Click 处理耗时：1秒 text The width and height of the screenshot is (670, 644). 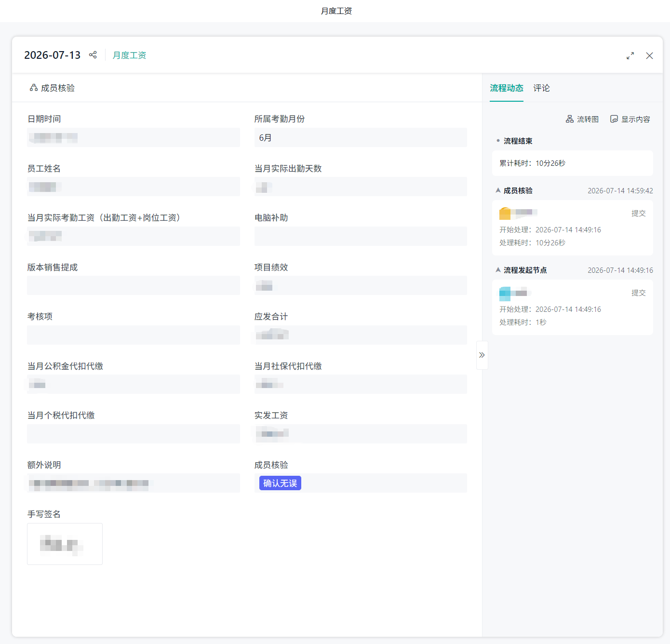point(523,322)
